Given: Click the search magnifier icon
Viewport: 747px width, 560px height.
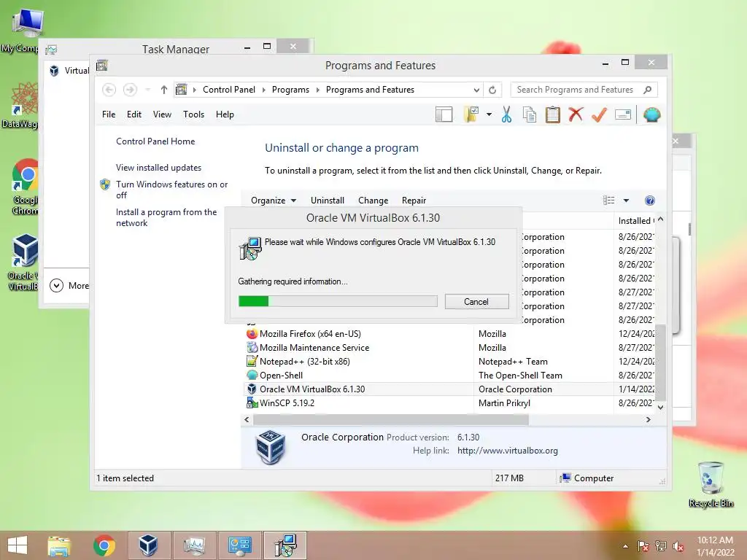Looking at the screenshot, I should coord(647,90).
